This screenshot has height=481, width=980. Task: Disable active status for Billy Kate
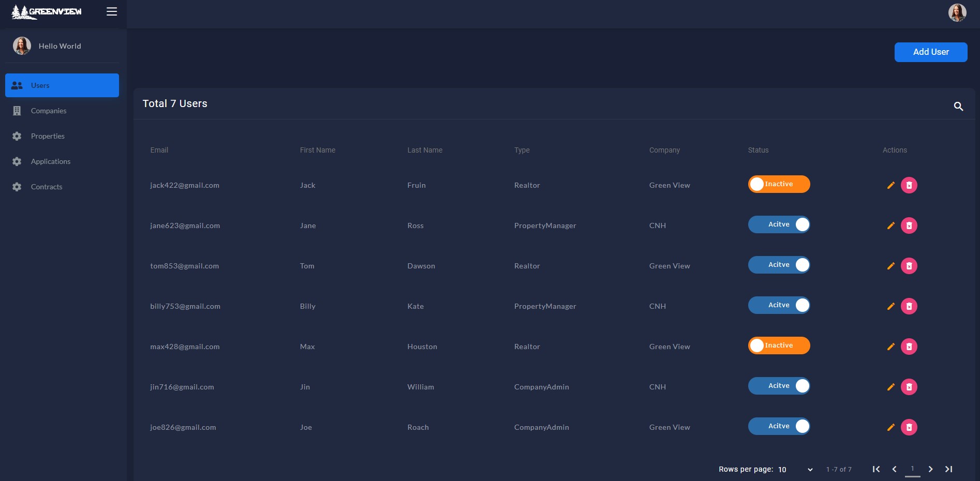[779, 305]
